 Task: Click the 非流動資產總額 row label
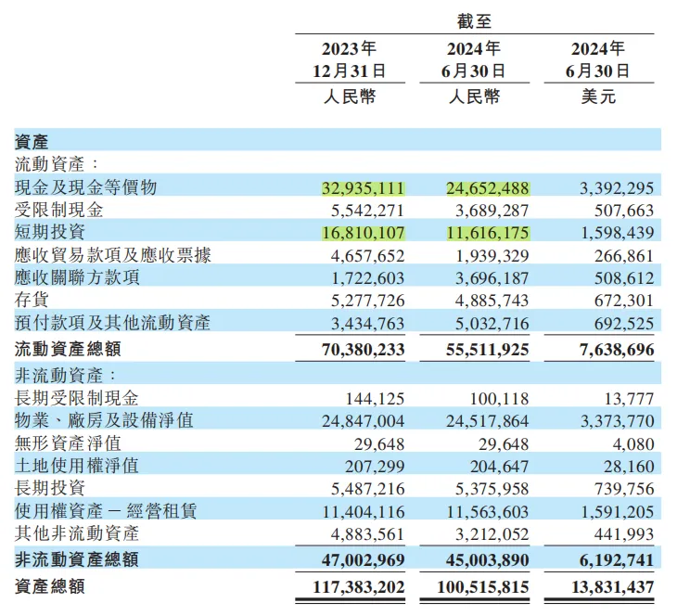76,559
